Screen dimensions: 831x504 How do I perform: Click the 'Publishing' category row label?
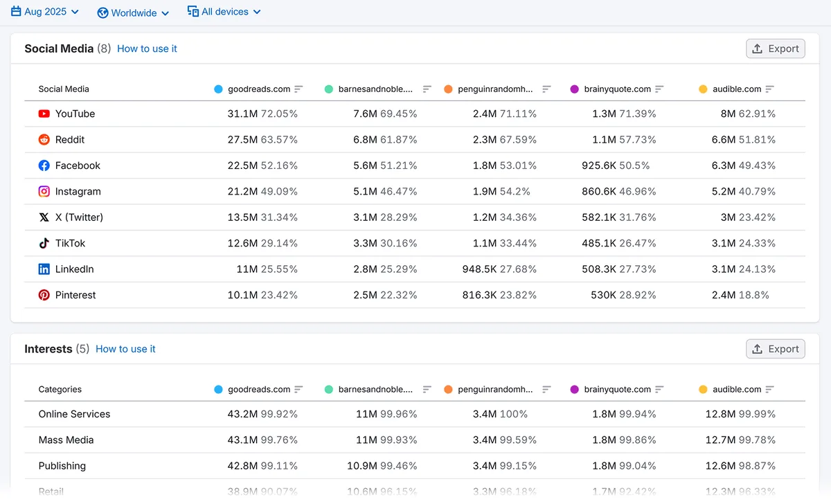tap(62, 466)
